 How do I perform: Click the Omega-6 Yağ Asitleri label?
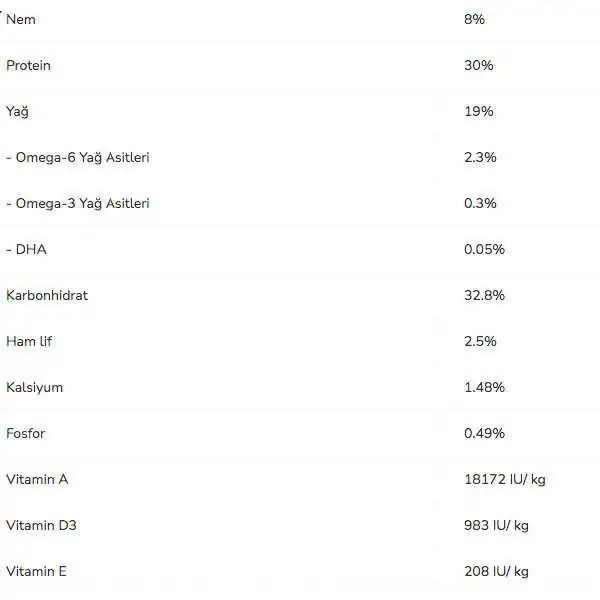(x=78, y=157)
